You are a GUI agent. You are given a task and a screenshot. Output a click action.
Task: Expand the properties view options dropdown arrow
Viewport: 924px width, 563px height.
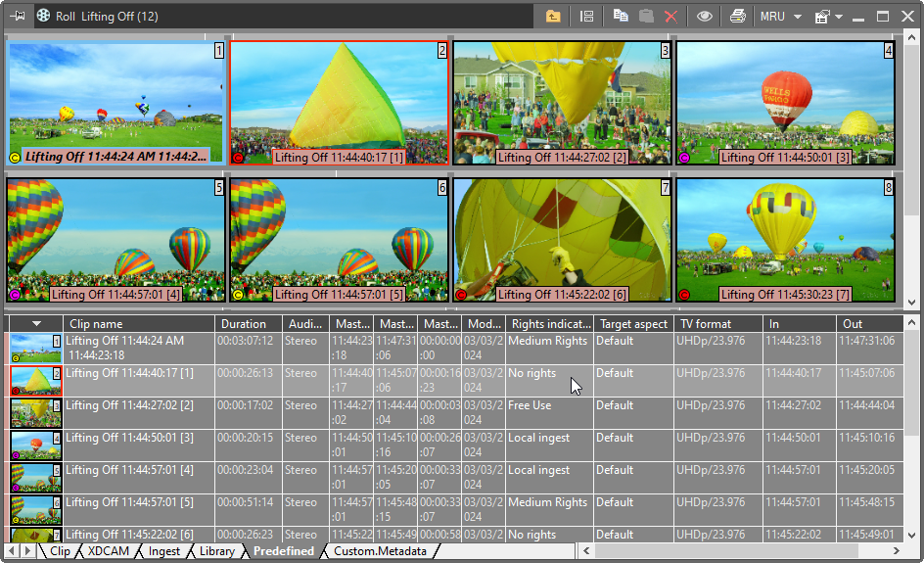pos(839,18)
